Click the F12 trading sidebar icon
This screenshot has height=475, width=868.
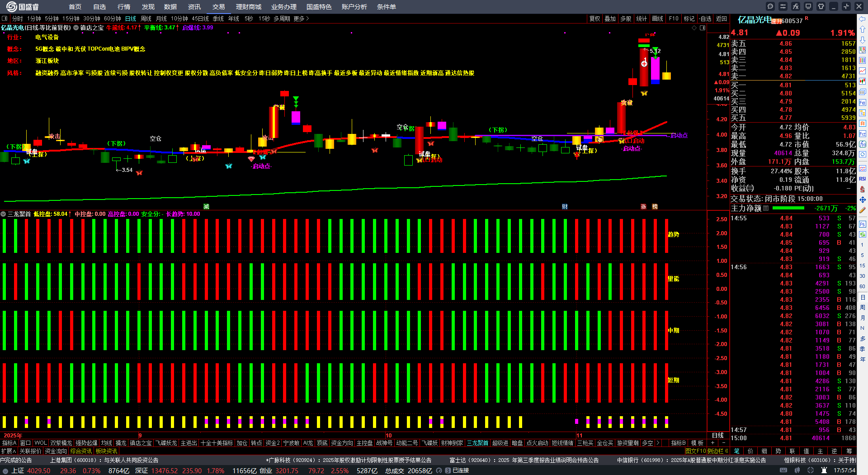pyautogui.click(x=863, y=134)
